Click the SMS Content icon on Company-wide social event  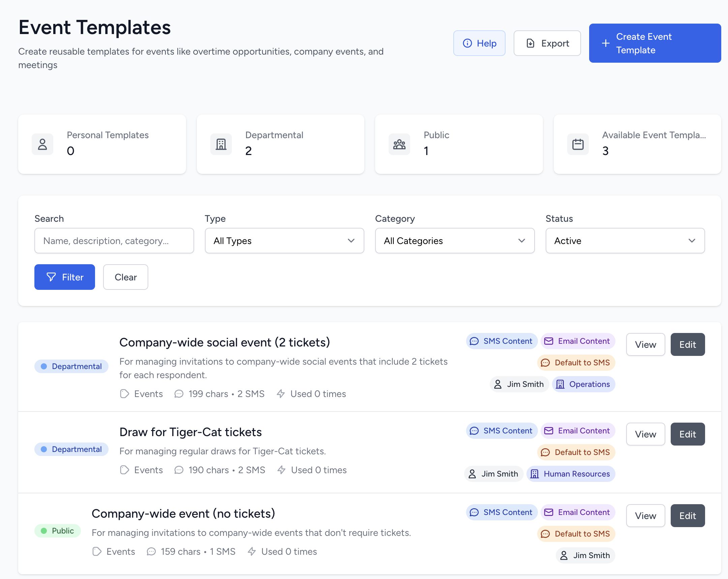point(474,341)
